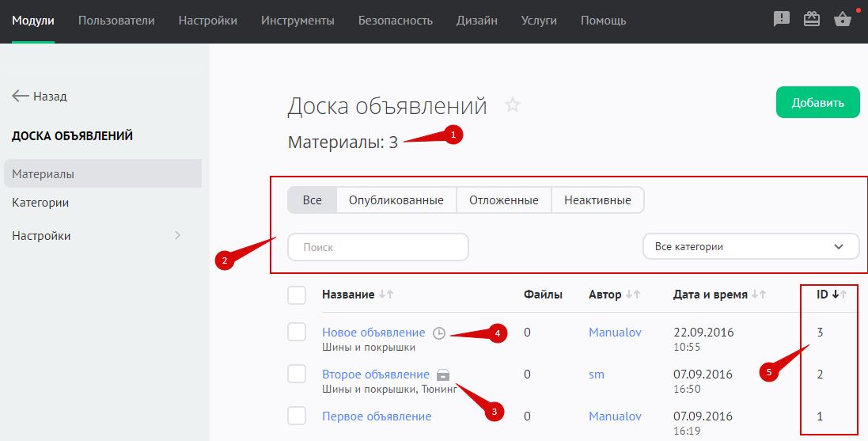Open the Второе объявление link
The height and width of the screenshot is (441, 868).
[x=375, y=374]
